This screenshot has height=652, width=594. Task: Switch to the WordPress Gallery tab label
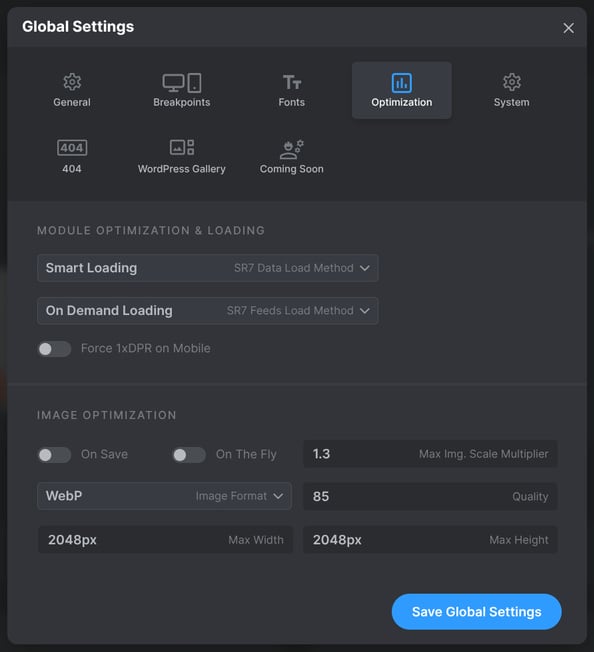click(x=182, y=169)
